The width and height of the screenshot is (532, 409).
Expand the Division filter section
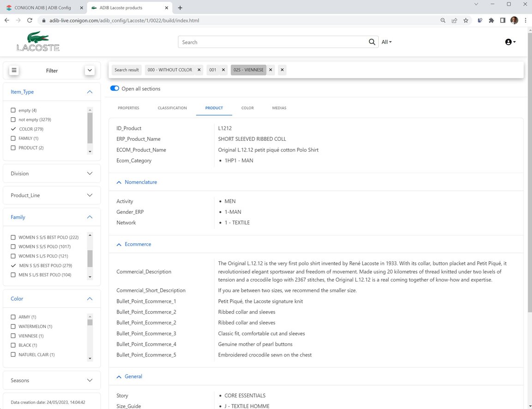90,173
